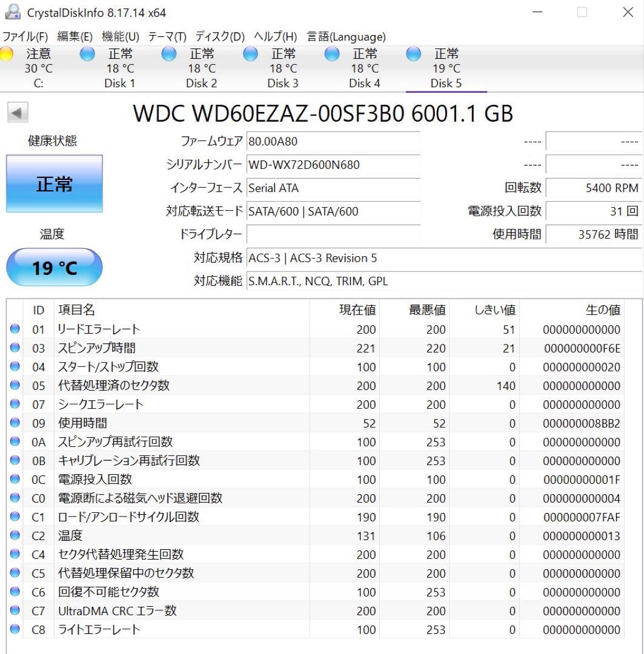Open the 編集(E) menu
Image resolution: width=644 pixels, height=654 pixels.
75,37
